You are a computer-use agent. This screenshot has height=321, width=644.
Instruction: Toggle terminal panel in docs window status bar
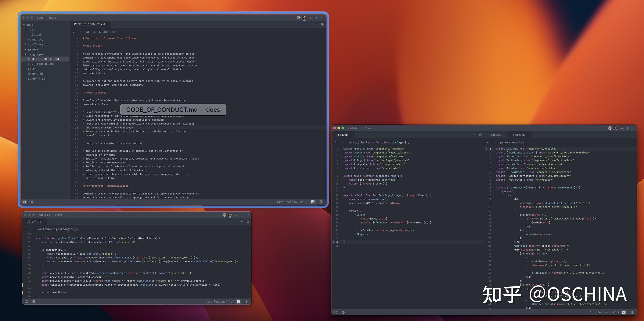[313, 202]
